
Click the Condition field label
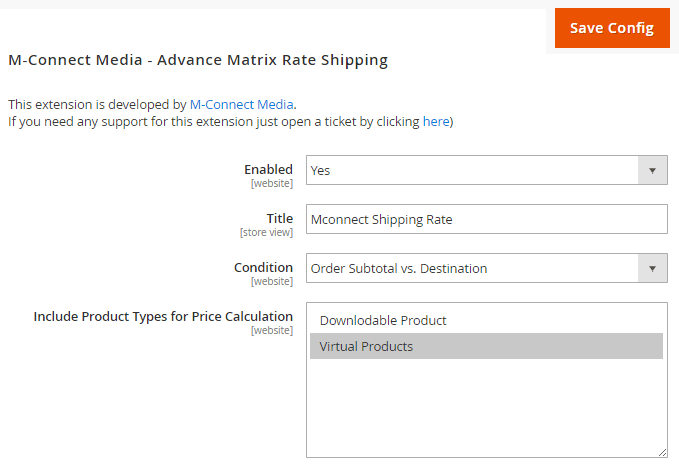(x=263, y=267)
